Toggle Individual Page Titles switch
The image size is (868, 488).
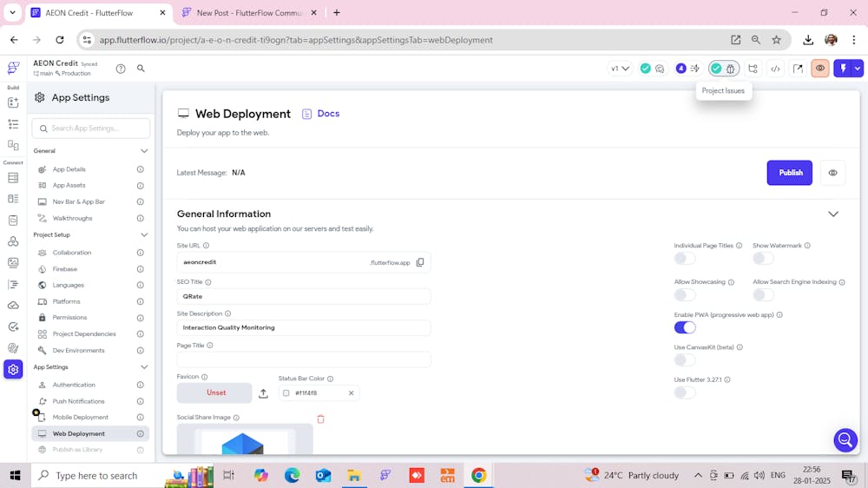coord(685,259)
